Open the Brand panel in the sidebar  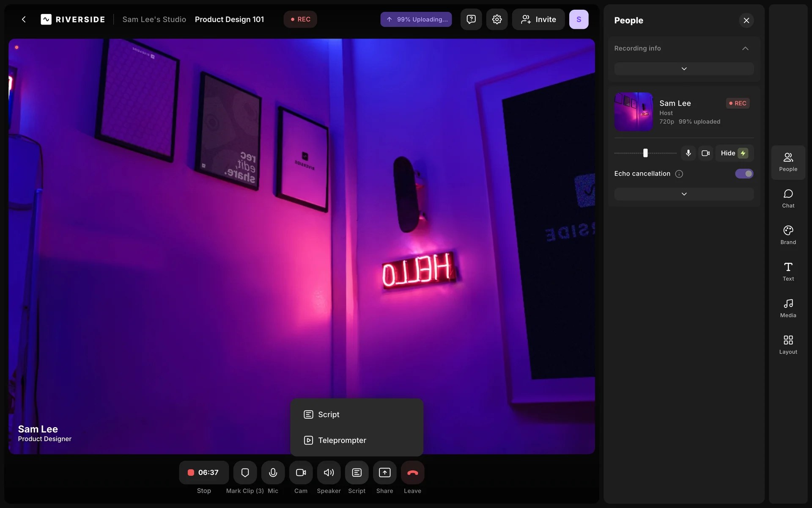pyautogui.click(x=788, y=235)
